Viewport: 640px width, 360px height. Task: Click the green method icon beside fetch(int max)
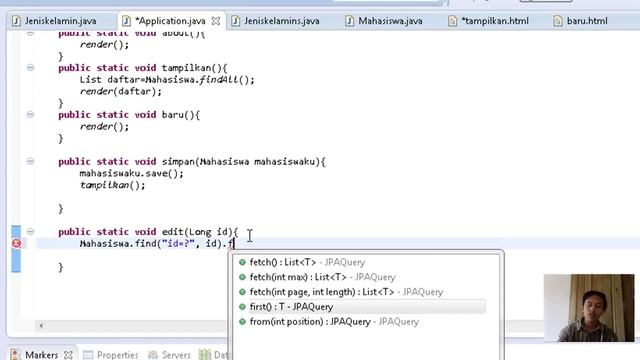pyautogui.click(x=242, y=277)
